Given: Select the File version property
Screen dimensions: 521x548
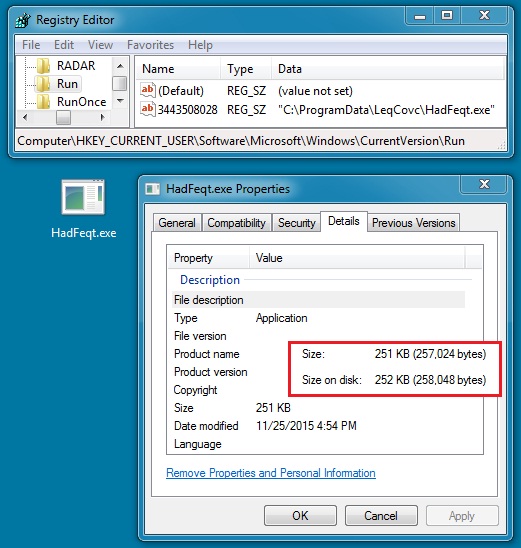Looking at the screenshot, I should pos(200,336).
